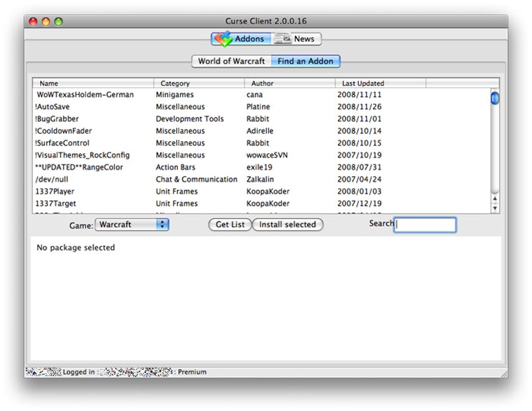Open the Addons tab
This screenshot has height=411, width=532.
(x=241, y=39)
